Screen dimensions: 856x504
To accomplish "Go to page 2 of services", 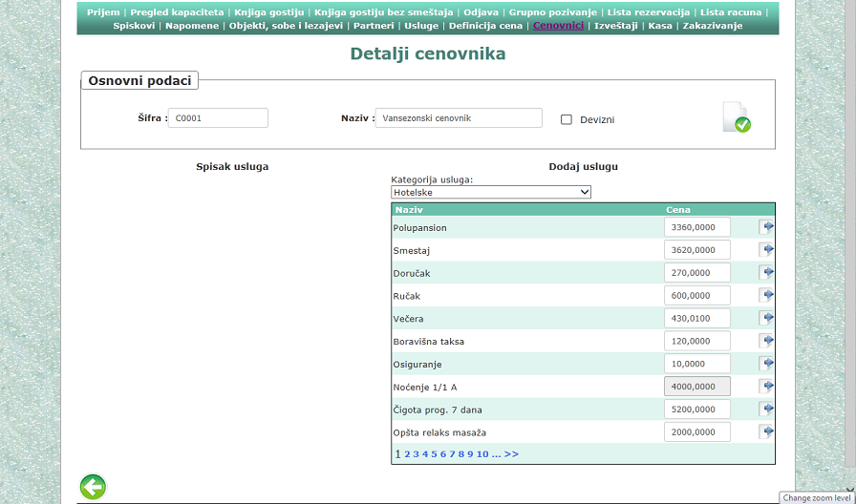I will click(x=407, y=453).
